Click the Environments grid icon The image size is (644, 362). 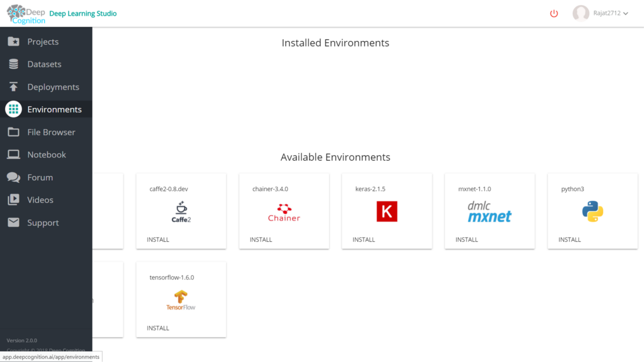pyautogui.click(x=13, y=109)
